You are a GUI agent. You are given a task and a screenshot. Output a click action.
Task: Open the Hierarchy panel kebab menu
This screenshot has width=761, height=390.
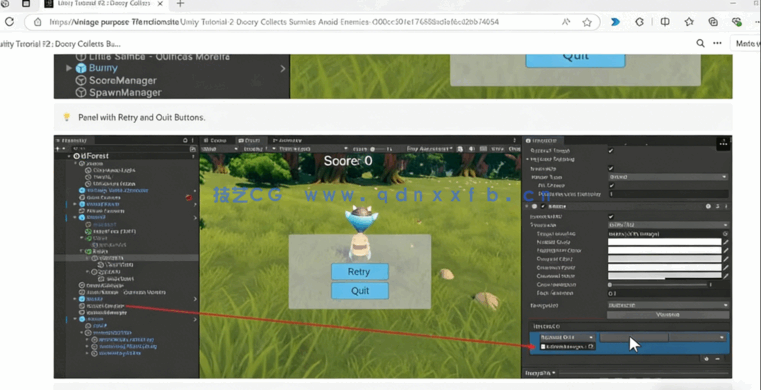pos(193,140)
